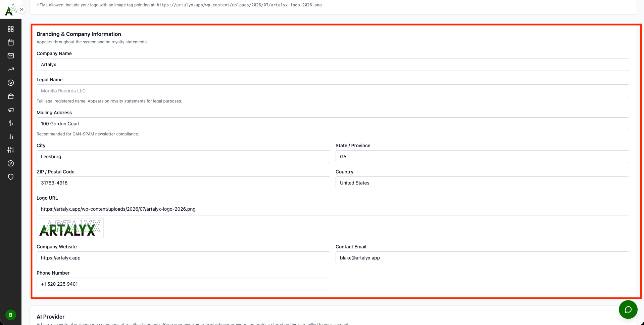The height and width of the screenshot is (325, 644).
Task: Open the trending arrow icon in sidebar
Action: [11, 69]
